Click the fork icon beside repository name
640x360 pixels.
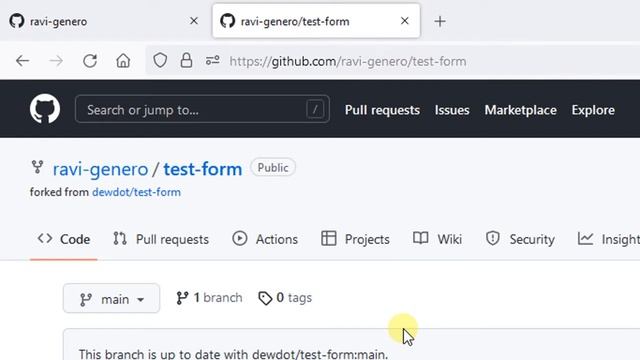click(x=37, y=167)
